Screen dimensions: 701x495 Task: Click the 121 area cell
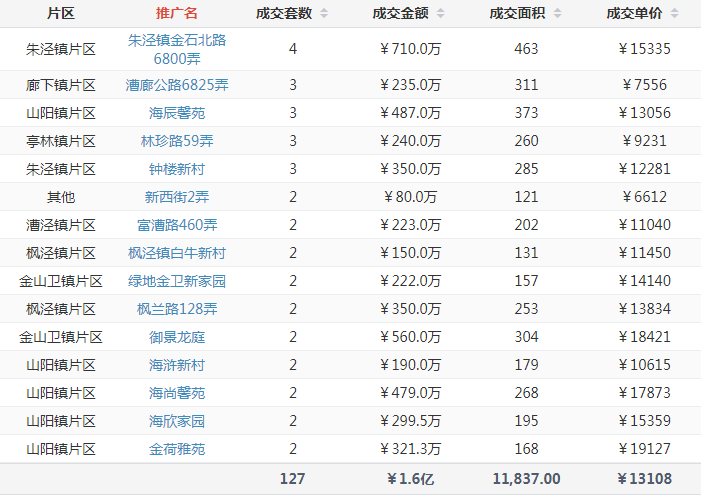(526, 197)
